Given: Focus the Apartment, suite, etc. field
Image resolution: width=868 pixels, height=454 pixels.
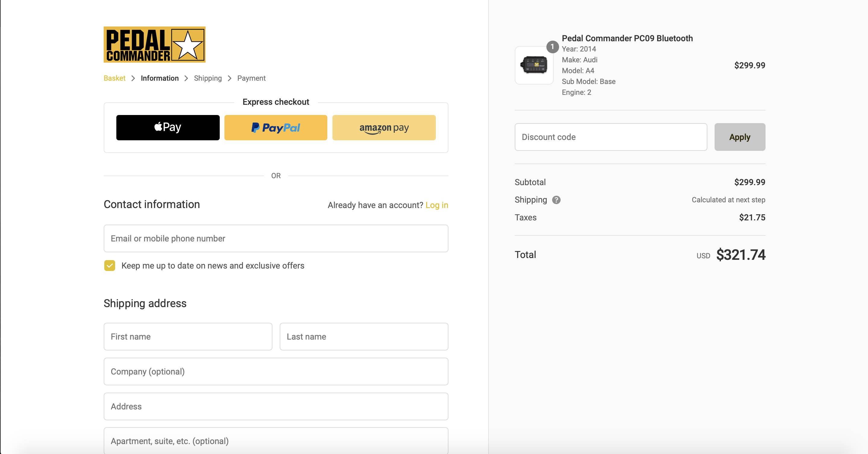Looking at the screenshot, I should pyautogui.click(x=276, y=441).
